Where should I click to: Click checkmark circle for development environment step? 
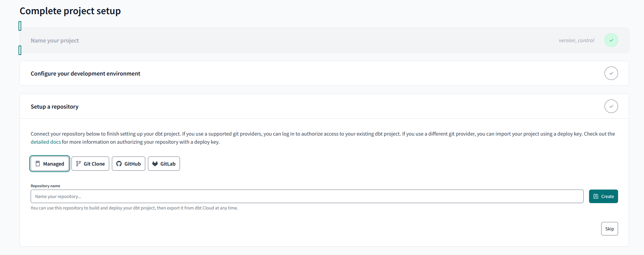[611, 73]
